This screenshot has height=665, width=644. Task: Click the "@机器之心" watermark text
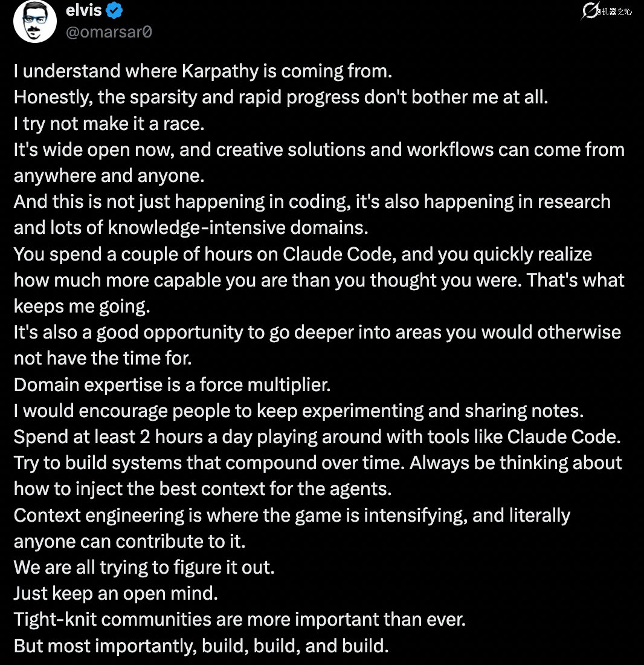615,11
